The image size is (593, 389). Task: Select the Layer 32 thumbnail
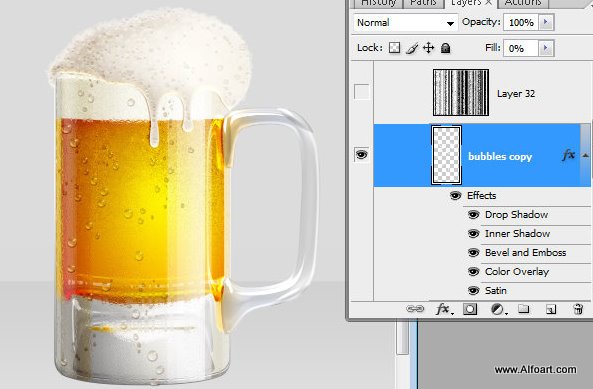(461, 92)
